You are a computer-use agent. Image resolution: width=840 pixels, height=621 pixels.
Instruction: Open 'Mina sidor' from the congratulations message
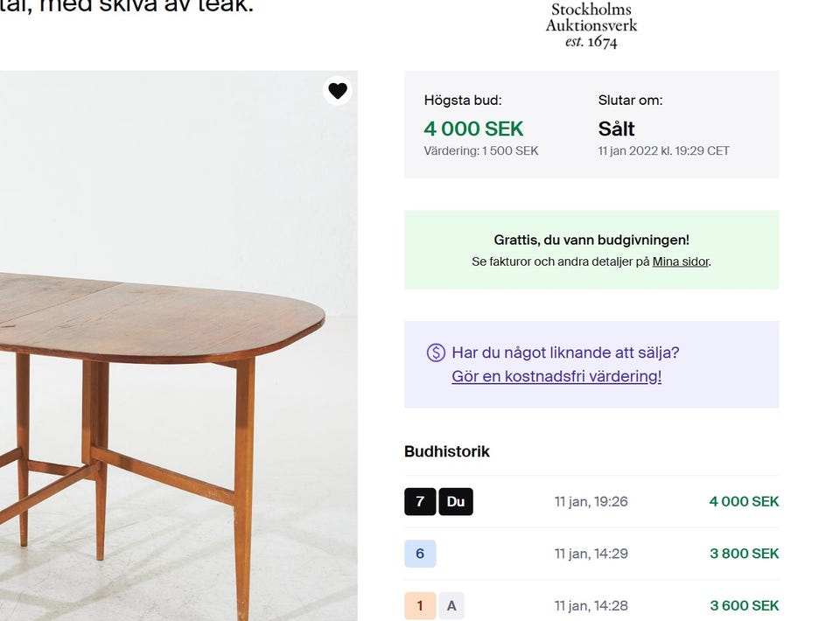tap(681, 261)
